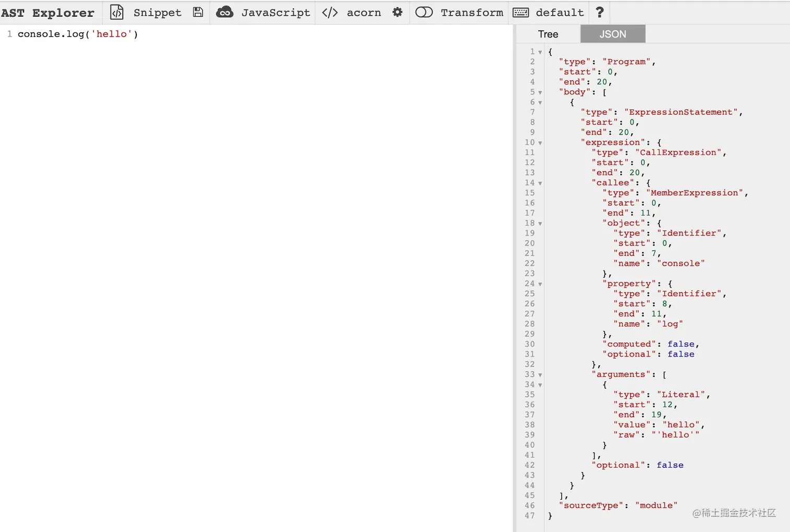The width and height of the screenshot is (790, 532).
Task: Click the AST Explorer title
Action: pyautogui.click(x=48, y=13)
